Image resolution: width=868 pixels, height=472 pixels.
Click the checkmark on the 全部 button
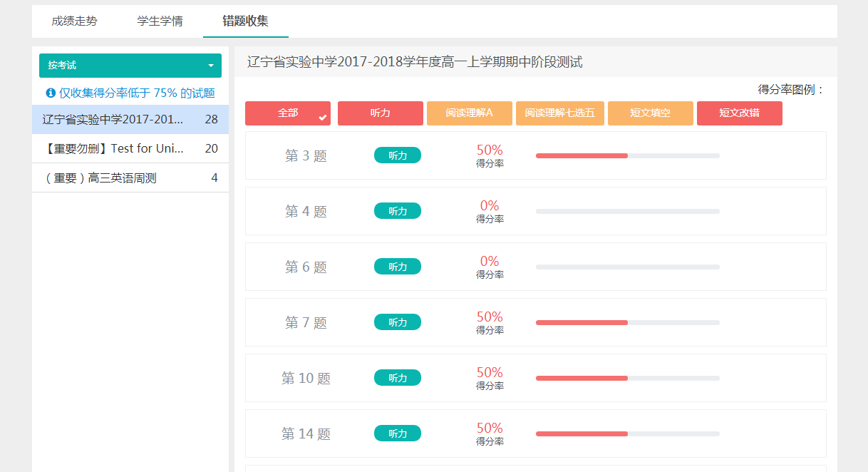click(323, 118)
